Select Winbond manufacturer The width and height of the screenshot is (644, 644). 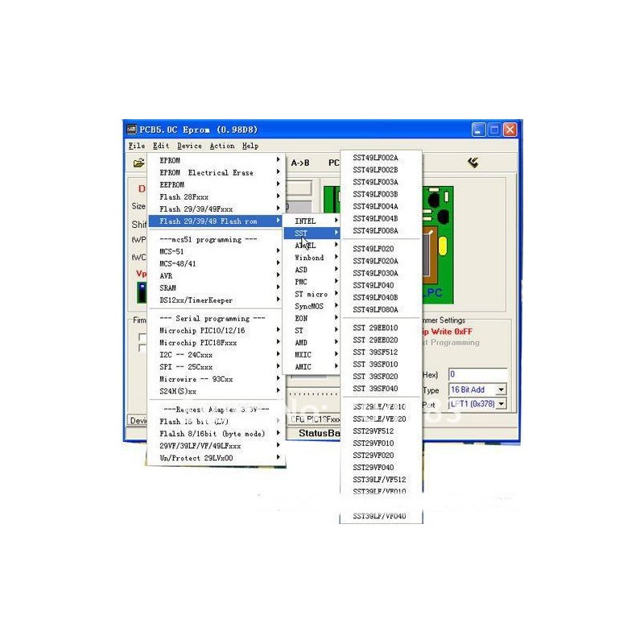click(x=312, y=258)
